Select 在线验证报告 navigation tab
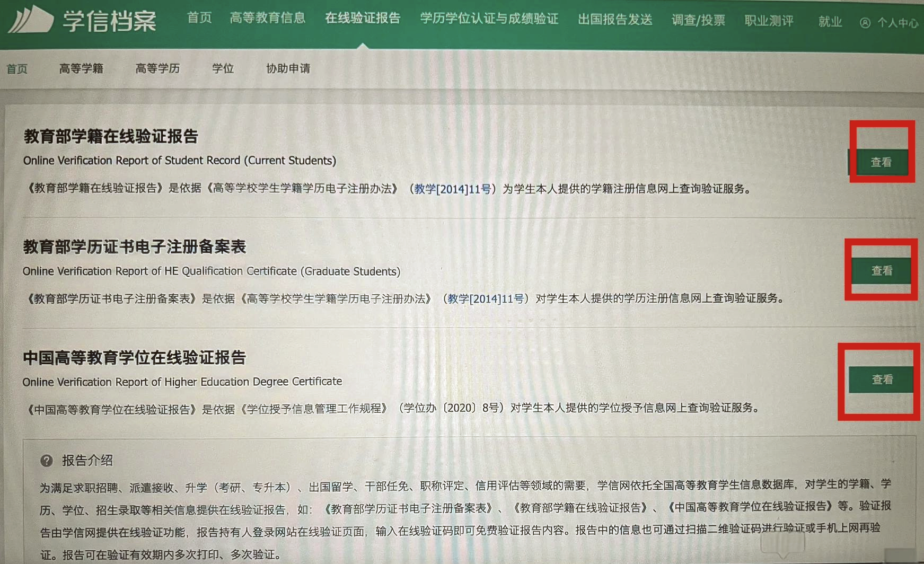The width and height of the screenshot is (924, 564). point(363,18)
